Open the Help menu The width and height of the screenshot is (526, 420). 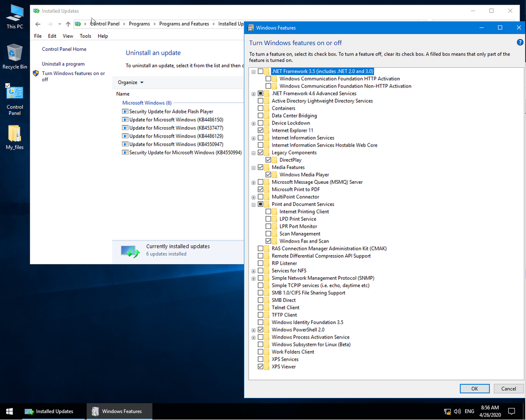(102, 36)
